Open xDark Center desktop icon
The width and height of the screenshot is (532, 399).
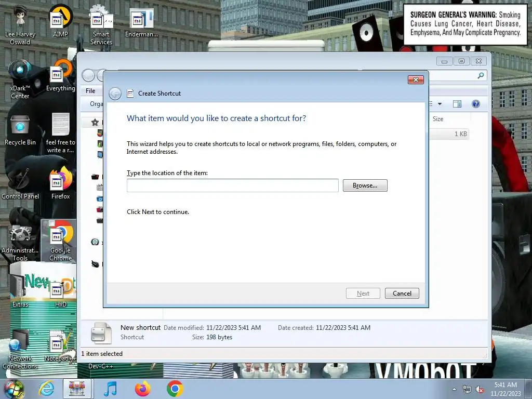coord(20,79)
